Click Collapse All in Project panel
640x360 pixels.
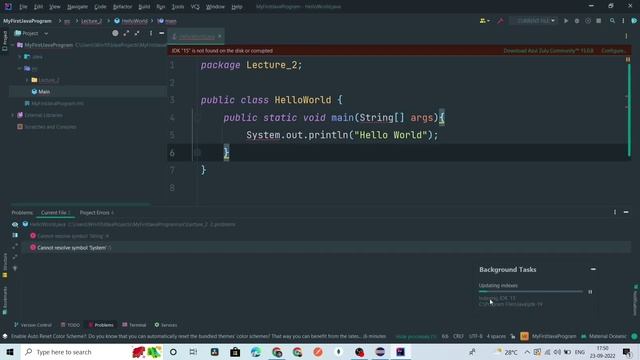[x=137, y=33]
